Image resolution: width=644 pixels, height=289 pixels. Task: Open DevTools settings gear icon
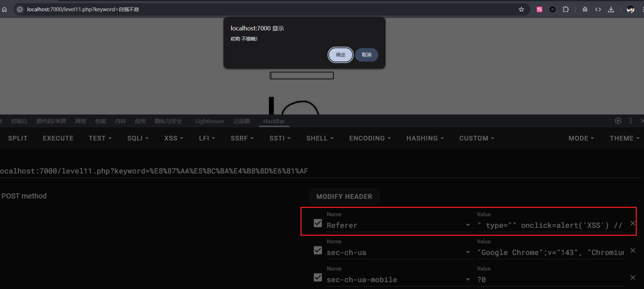[x=618, y=121]
